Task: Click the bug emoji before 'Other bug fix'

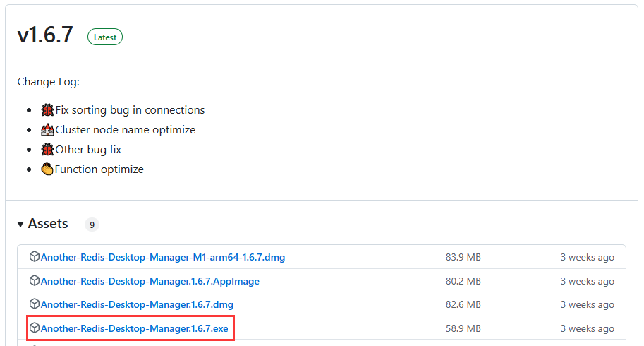Action: tap(47, 150)
